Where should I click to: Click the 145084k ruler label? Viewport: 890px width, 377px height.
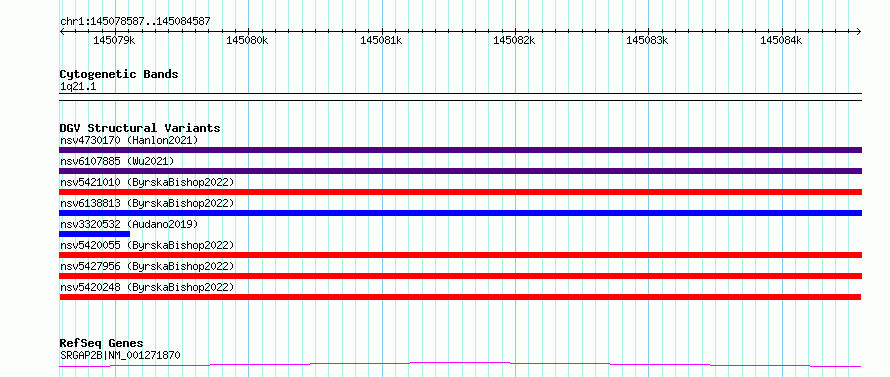point(781,40)
